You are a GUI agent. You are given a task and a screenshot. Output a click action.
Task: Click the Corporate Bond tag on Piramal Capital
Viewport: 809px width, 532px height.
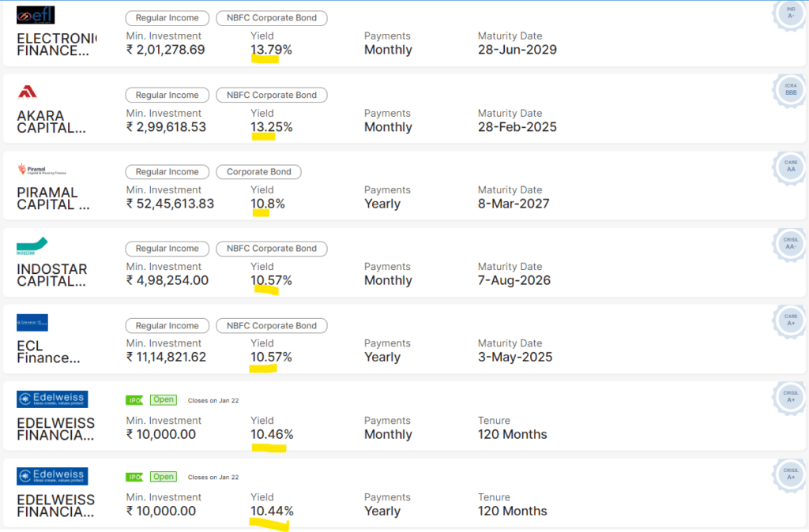coord(258,171)
